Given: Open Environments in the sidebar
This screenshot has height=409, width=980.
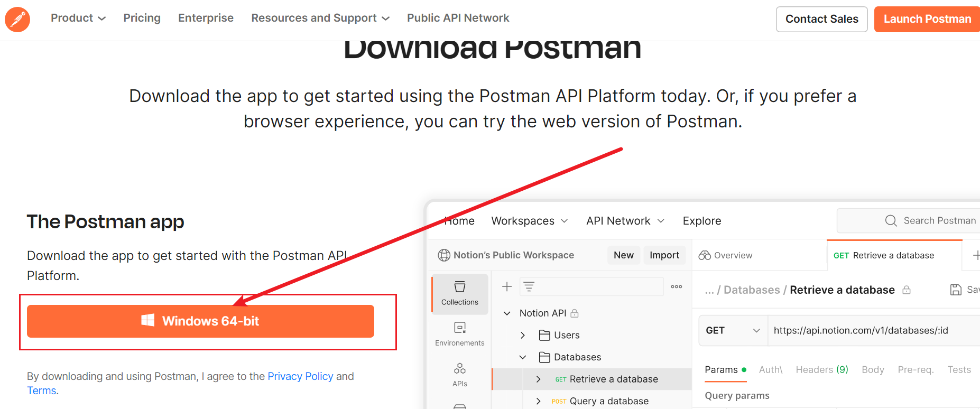Looking at the screenshot, I should (460, 334).
